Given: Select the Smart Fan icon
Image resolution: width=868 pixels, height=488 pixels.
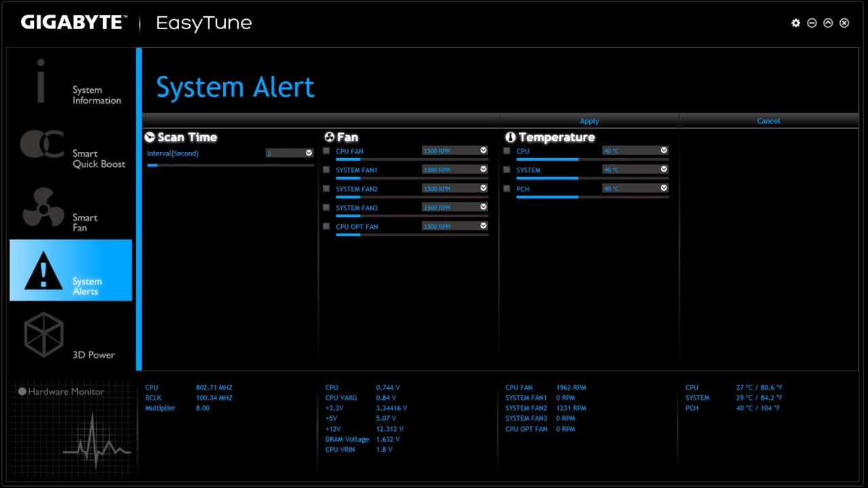Looking at the screenshot, I should (x=43, y=208).
